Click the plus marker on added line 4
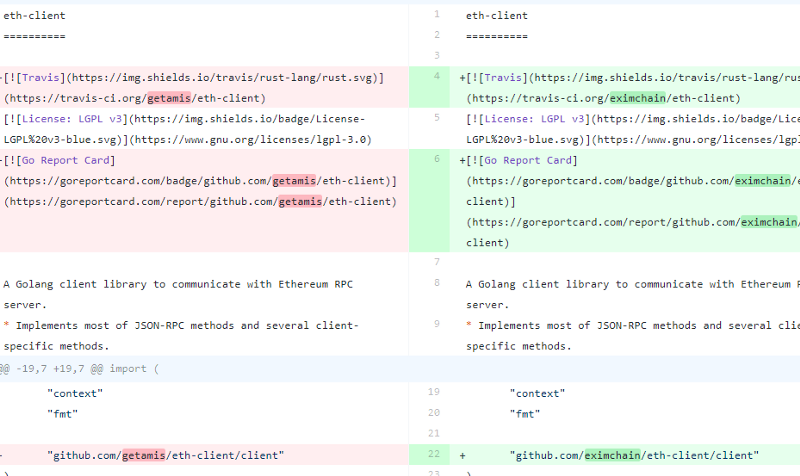 pyautogui.click(x=462, y=78)
